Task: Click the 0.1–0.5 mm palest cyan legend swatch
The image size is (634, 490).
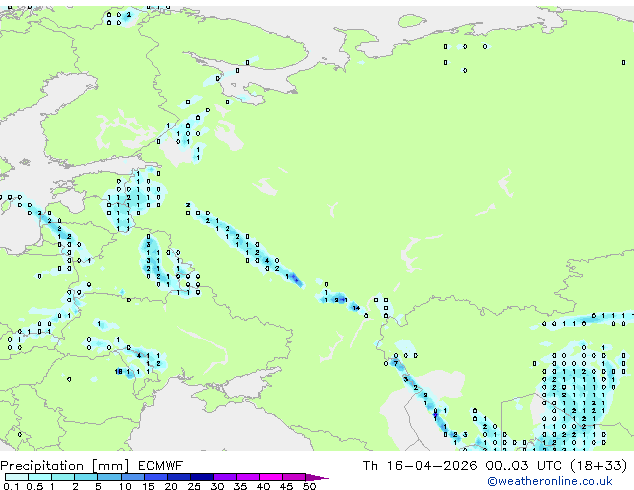Action: click(x=17, y=477)
